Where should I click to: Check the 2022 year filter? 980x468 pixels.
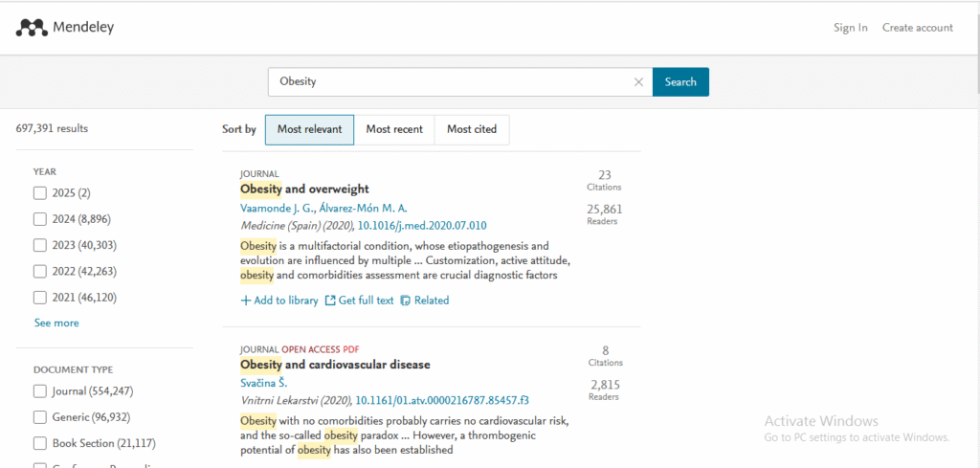pyautogui.click(x=40, y=272)
